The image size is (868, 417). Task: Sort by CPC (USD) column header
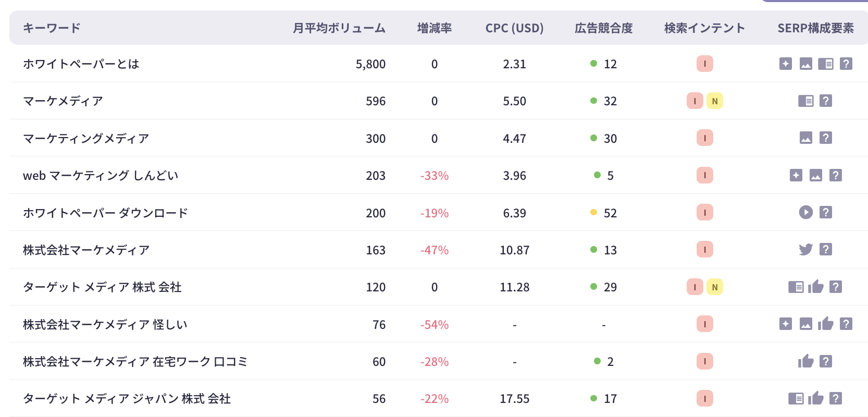click(x=514, y=28)
